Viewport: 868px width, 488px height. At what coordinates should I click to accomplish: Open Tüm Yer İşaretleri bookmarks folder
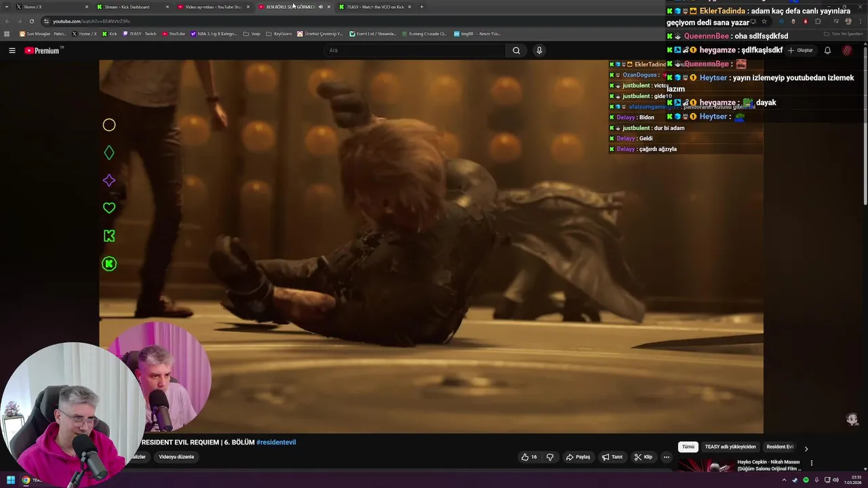[x=844, y=33]
